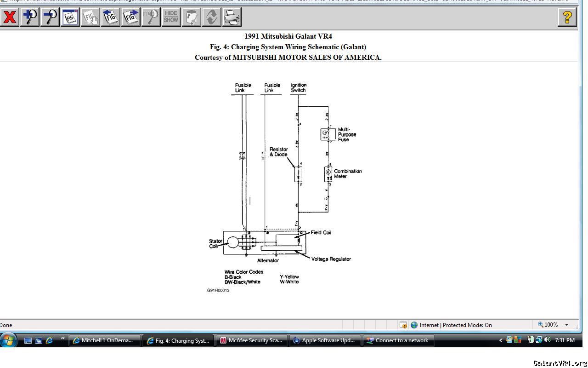Screen dimensions: 588x368
Task: Open help with the question mark icon
Action: [567, 17]
